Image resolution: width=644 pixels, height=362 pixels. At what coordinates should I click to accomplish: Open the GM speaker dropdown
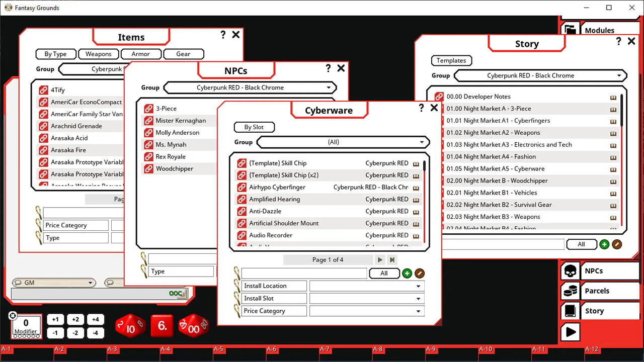coord(54,283)
